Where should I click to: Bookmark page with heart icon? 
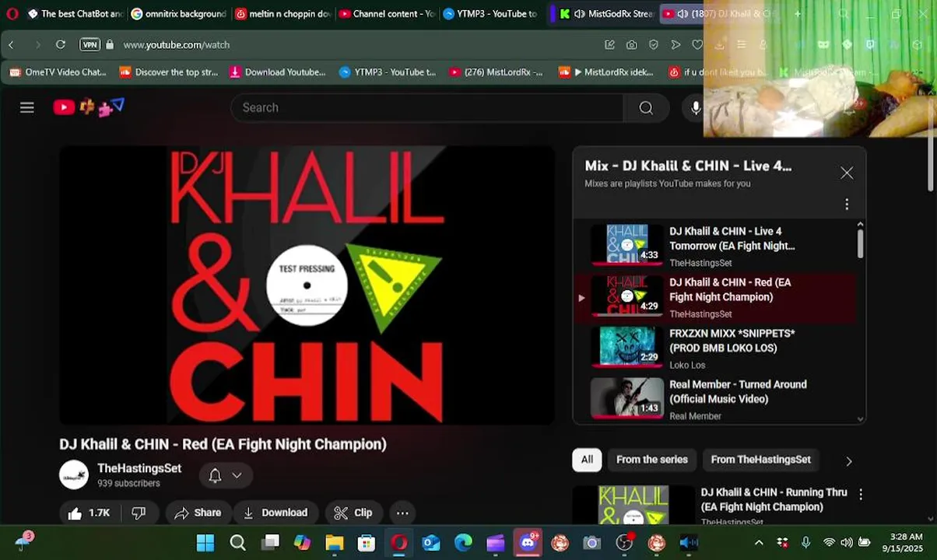[x=697, y=45]
